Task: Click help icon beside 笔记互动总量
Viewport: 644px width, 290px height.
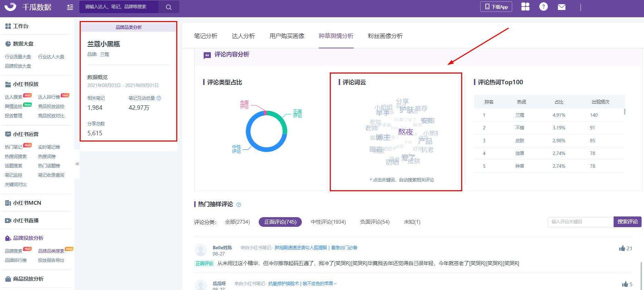Action: click(159, 98)
